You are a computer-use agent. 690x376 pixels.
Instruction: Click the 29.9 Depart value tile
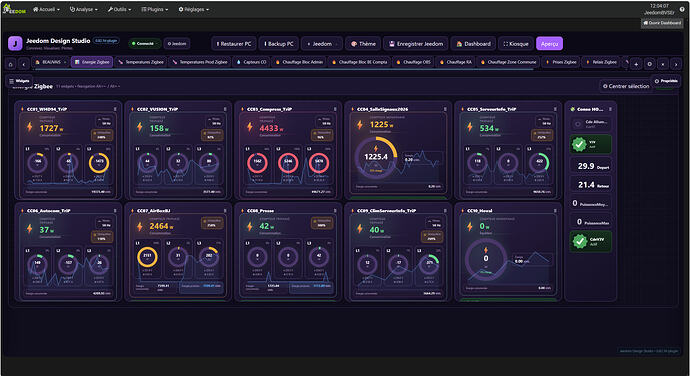tap(591, 166)
